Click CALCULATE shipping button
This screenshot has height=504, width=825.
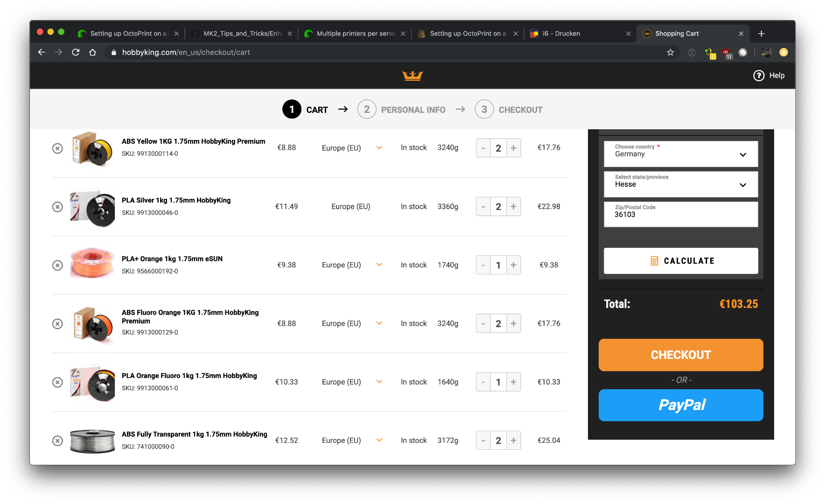tap(681, 261)
